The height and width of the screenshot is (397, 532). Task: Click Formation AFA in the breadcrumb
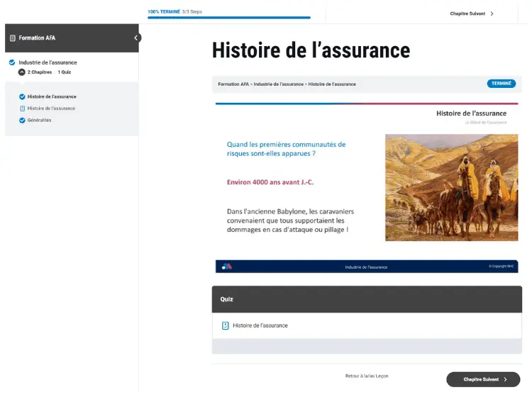[233, 84]
